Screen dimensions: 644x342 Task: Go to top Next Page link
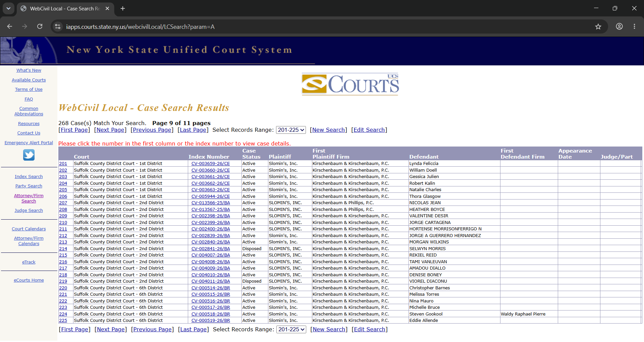(x=110, y=130)
